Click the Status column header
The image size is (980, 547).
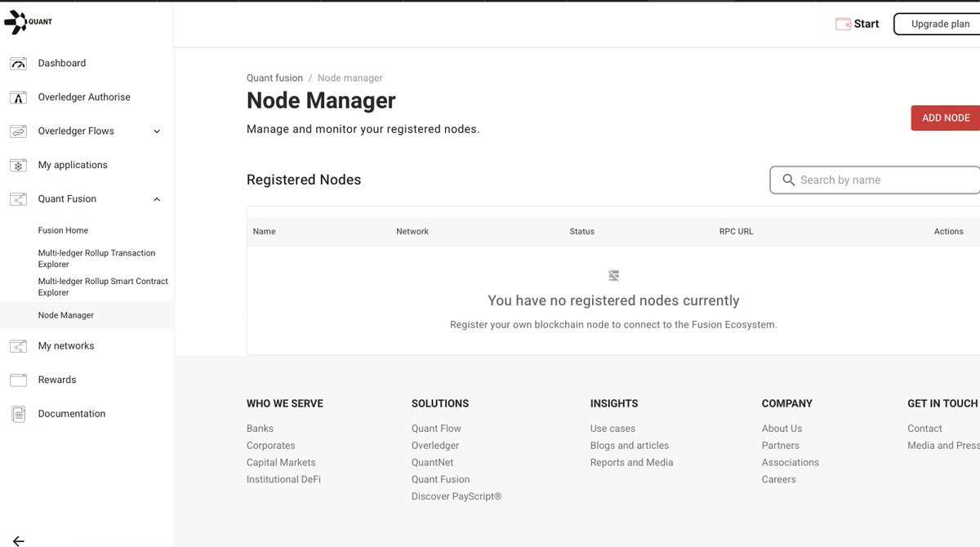click(582, 232)
